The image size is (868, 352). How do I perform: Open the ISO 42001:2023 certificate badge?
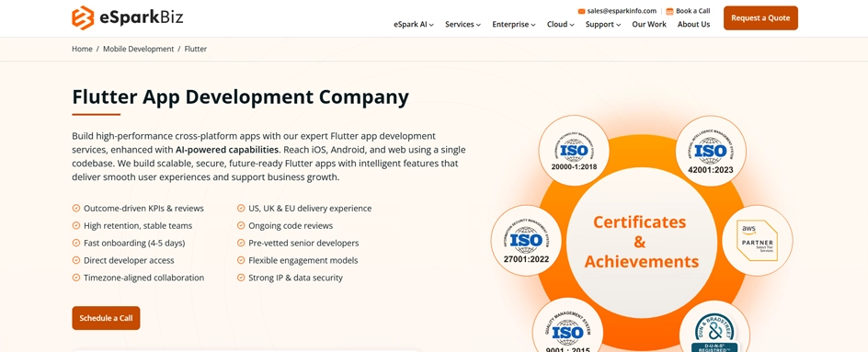pyautogui.click(x=711, y=151)
